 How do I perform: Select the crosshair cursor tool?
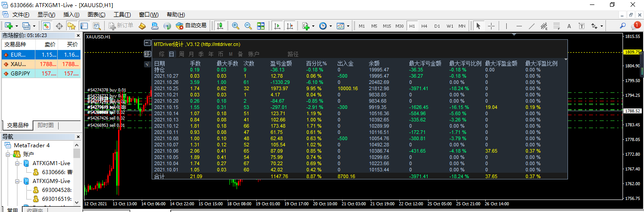(491, 26)
